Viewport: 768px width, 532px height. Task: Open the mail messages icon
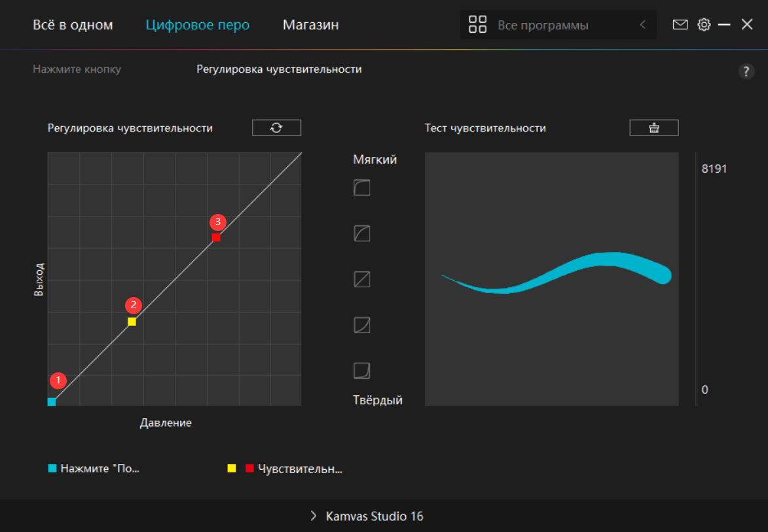click(x=680, y=25)
